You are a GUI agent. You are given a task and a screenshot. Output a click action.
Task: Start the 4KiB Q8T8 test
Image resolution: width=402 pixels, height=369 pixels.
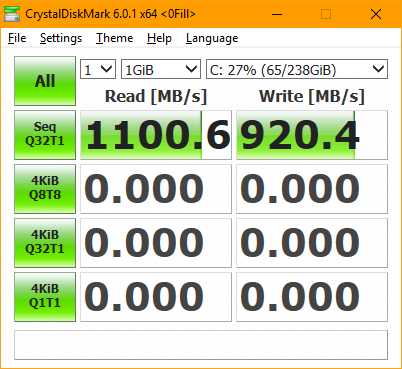coord(45,189)
